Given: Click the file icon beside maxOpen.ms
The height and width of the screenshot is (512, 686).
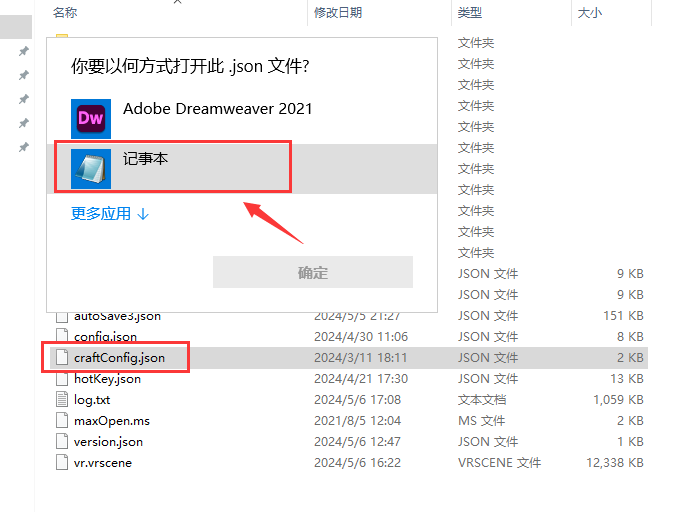Looking at the screenshot, I should pos(62,421).
